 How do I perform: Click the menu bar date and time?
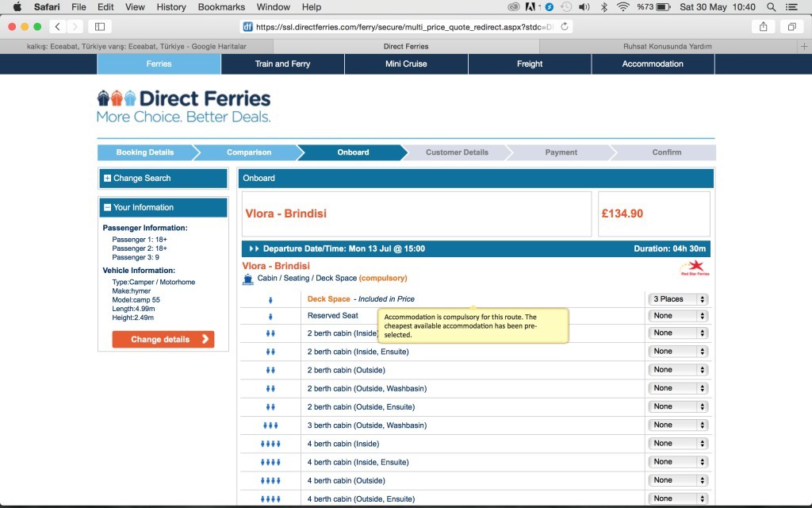click(717, 6)
